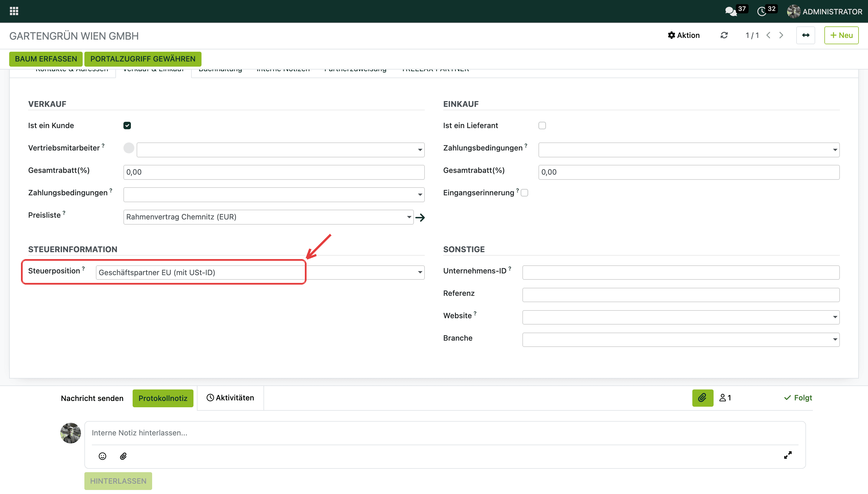Click the GARTENGRÜN WIEN GMBH title
Viewport: 868px width, 494px height.
pos(74,36)
